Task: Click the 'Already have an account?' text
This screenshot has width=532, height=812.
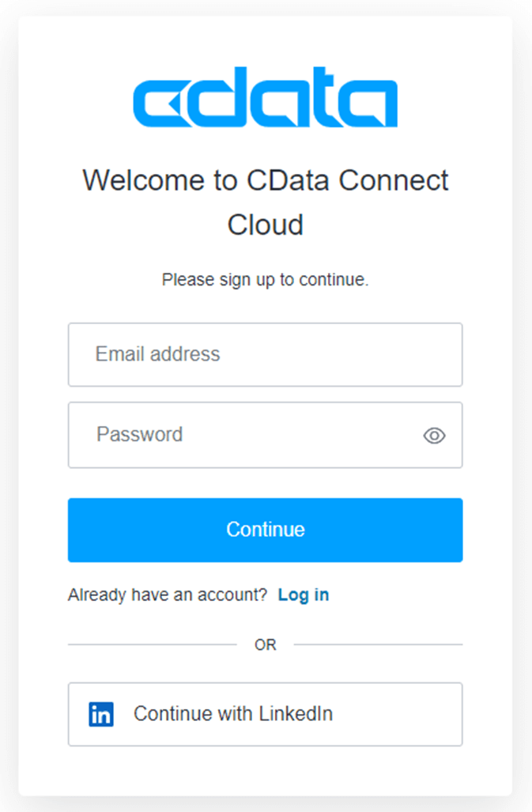Action: pyautogui.click(x=168, y=595)
